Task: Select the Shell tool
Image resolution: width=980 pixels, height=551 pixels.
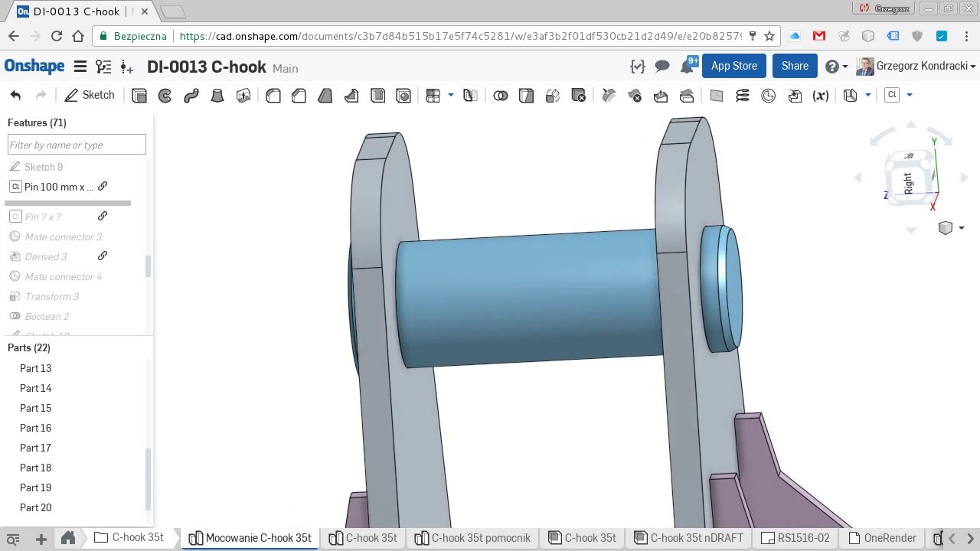Action: point(377,96)
